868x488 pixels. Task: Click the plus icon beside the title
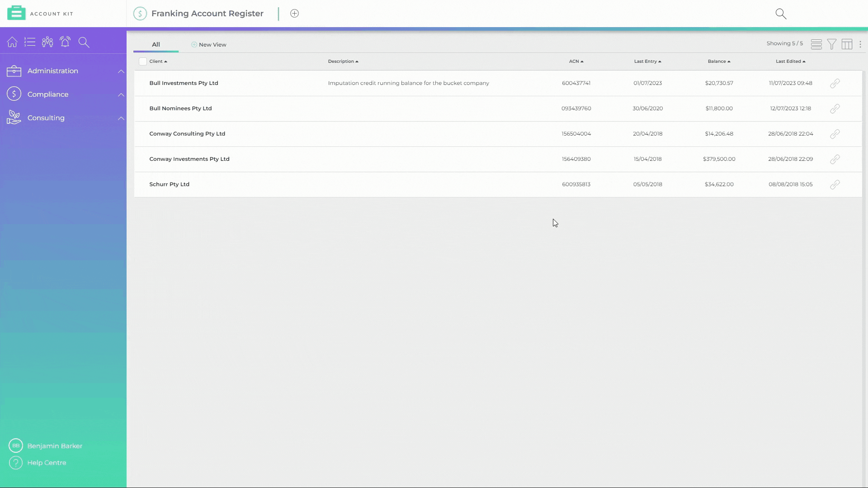point(294,14)
